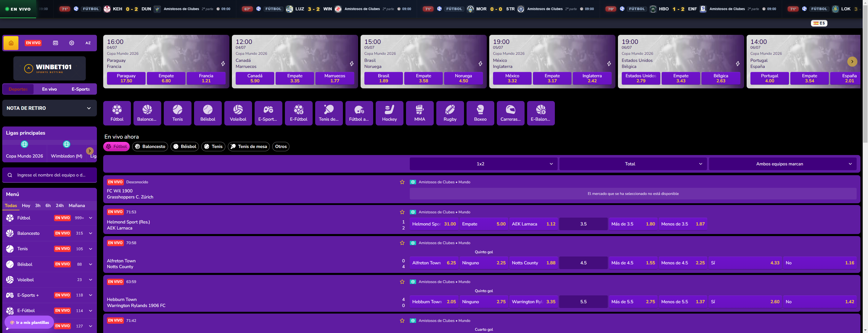Select the E-Baloncesto sport tile
Screen dimensions: 868x333
pos(541,113)
